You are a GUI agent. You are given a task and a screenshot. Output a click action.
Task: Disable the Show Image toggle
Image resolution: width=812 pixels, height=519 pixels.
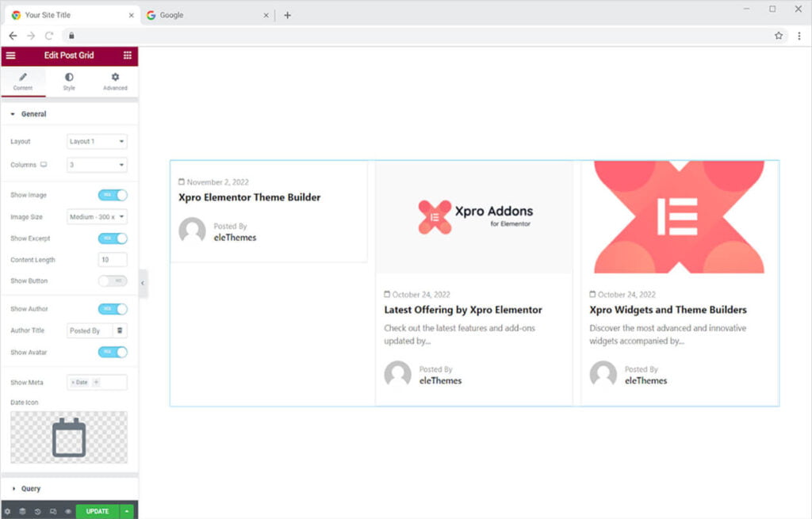coord(113,195)
